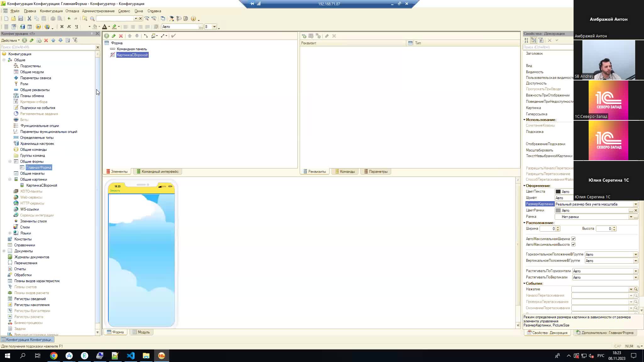Delete form element with red X icon

[x=121, y=36]
